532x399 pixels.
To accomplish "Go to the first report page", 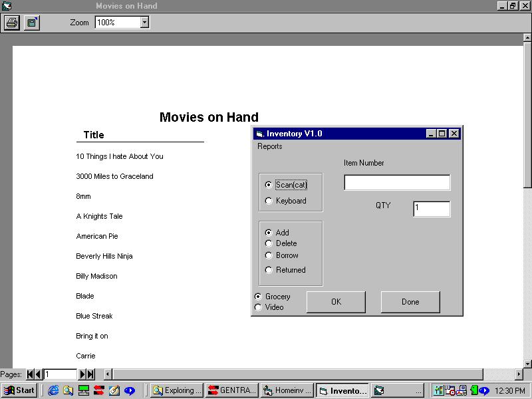I will point(31,374).
